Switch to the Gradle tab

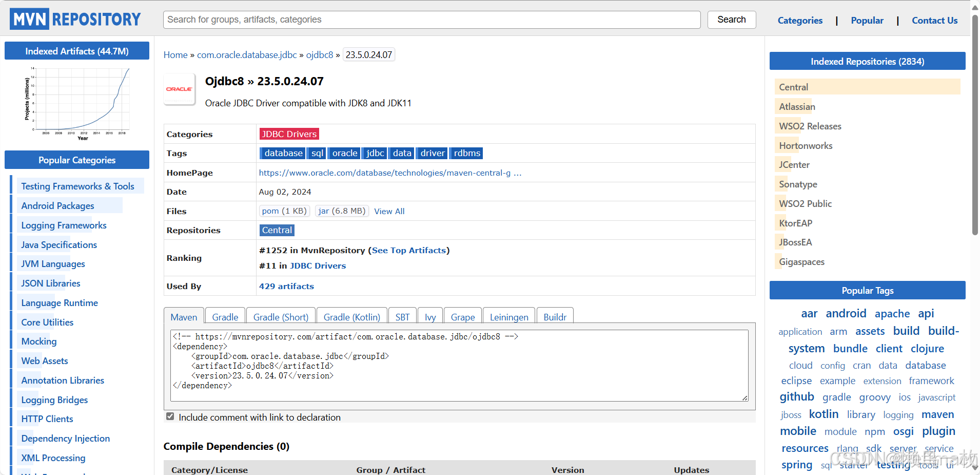tap(225, 316)
